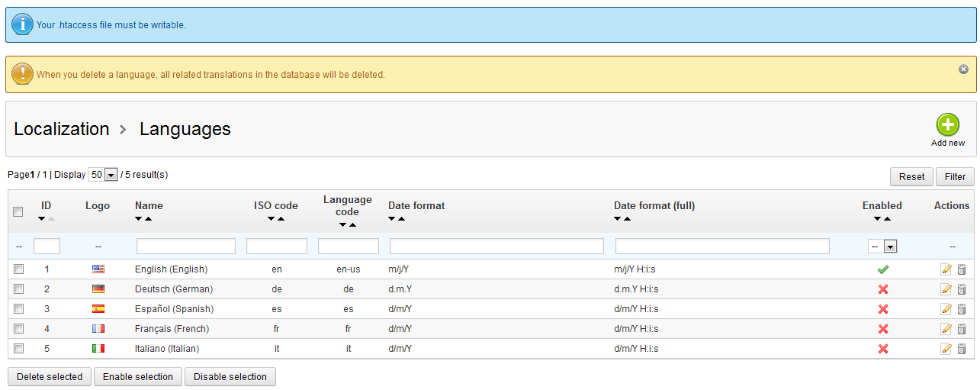980x390 pixels.
Task: Click the edit pencil for Français
Action: pyautogui.click(x=946, y=329)
